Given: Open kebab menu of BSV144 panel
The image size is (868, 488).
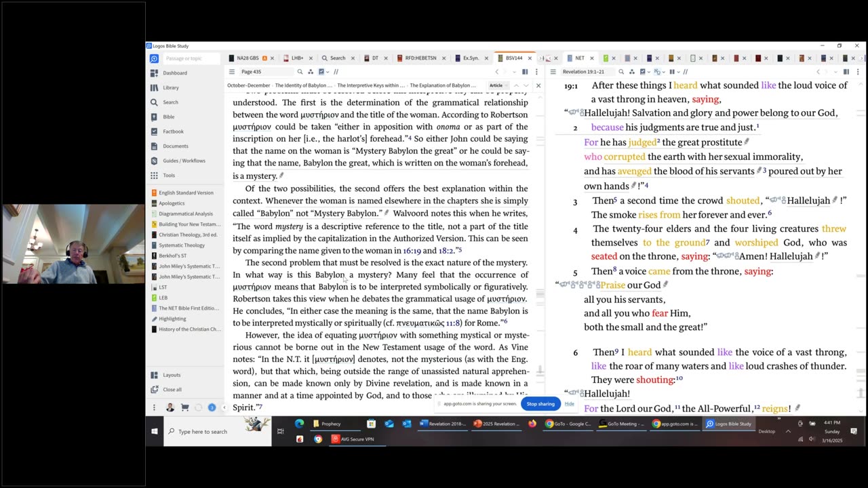Looking at the screenshot, I should [536, 72].
